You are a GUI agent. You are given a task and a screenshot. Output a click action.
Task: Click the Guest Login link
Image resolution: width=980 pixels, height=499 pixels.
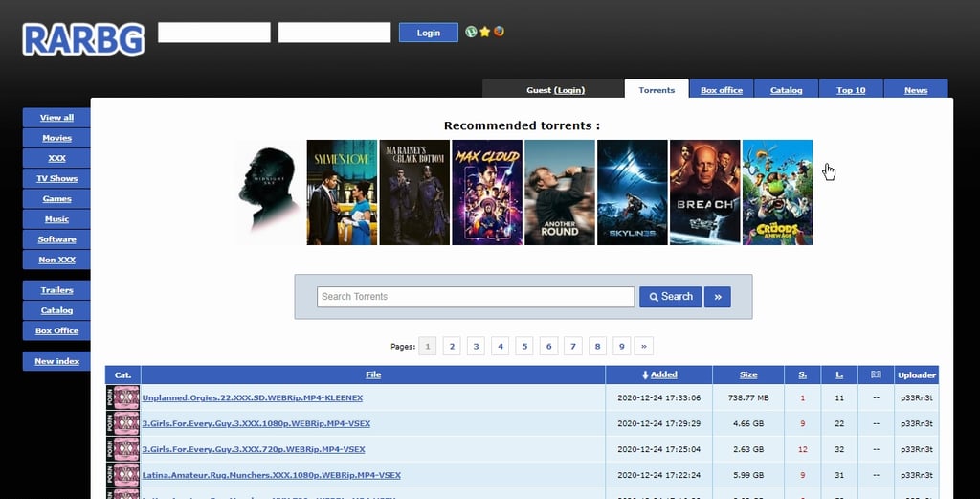click(x=570, y=90)
